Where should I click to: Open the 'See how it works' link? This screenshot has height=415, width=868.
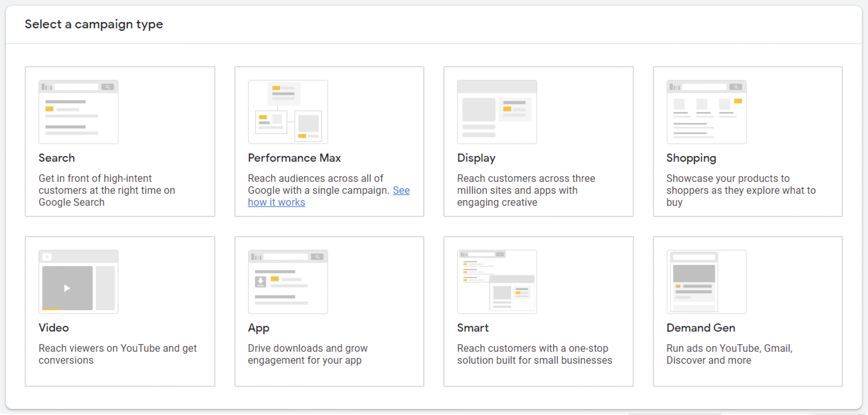pyautogui.click(x=276, y=202)
